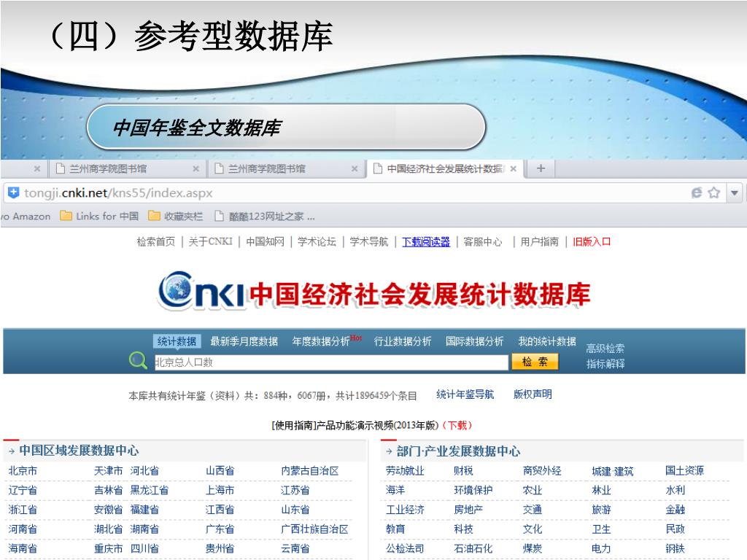The width and height of the screenshot is (747, 560).
Task: Open 劳动就业 sector data
Action: 405,471
